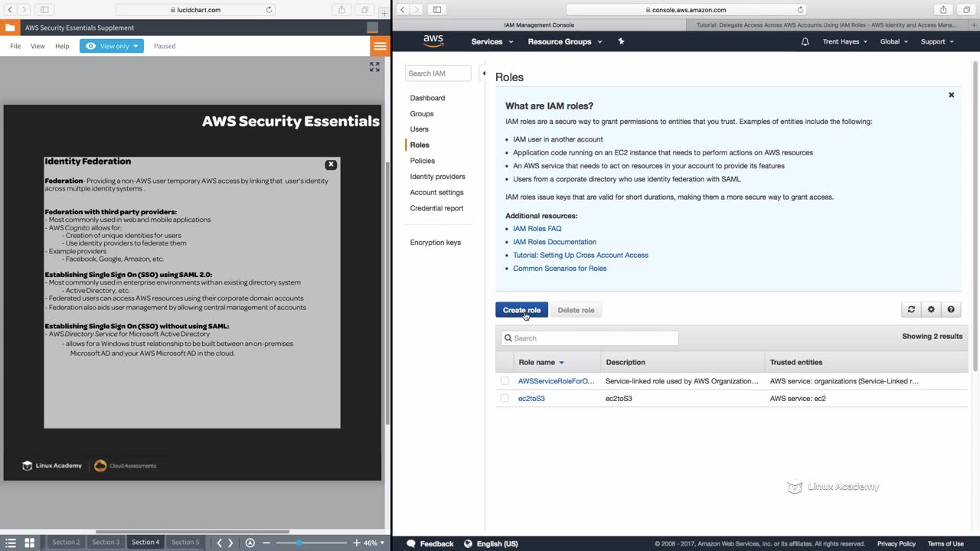Open the roles help question icon

[x=951, y=310]
